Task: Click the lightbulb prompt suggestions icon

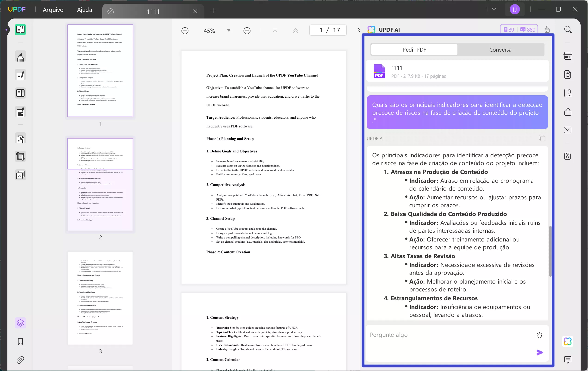Action: (x=539, y=335)
